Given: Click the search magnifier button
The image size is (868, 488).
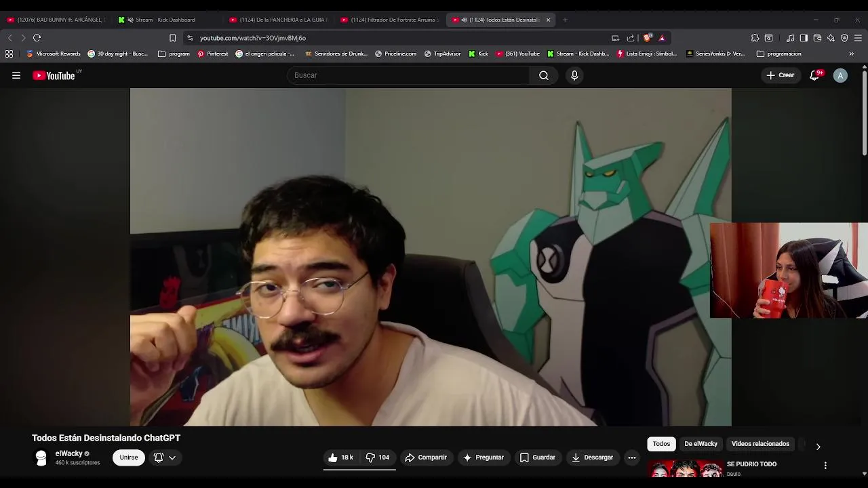Looking at the screenshot, I should [543, 75].
